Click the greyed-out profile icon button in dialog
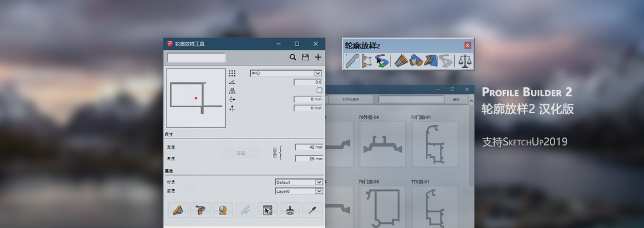Viewport: 644px width, 228px height. pyautogui.click(x=245, y=210)
